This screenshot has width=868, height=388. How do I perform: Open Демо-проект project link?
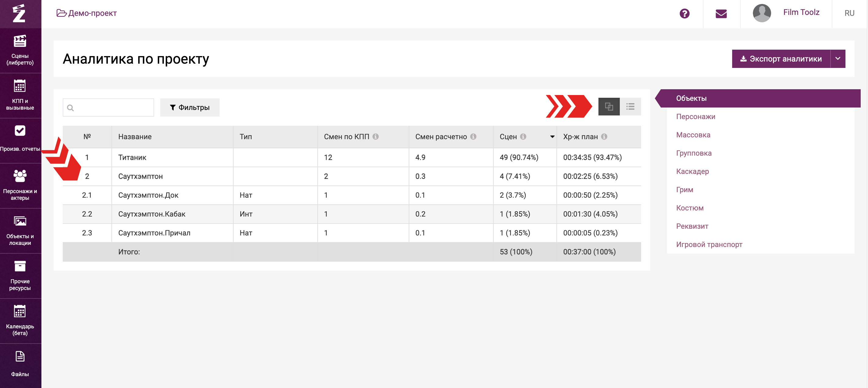86,13
